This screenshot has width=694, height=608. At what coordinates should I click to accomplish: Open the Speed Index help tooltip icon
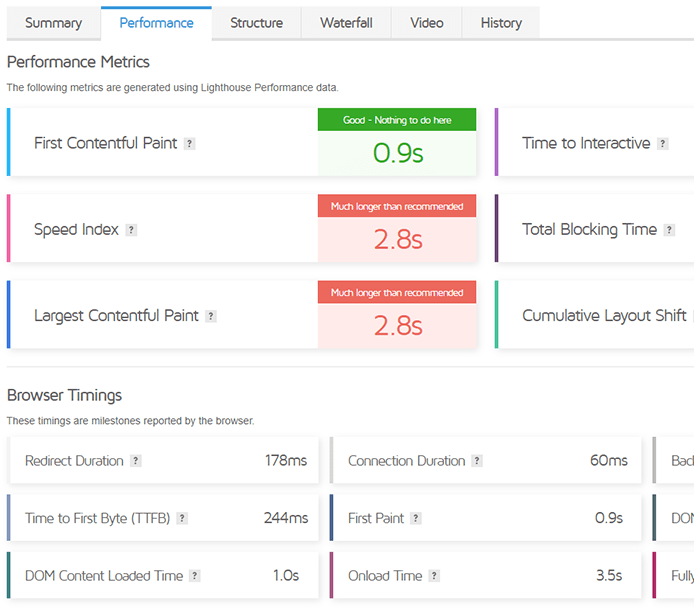click(x=131, y=230)
